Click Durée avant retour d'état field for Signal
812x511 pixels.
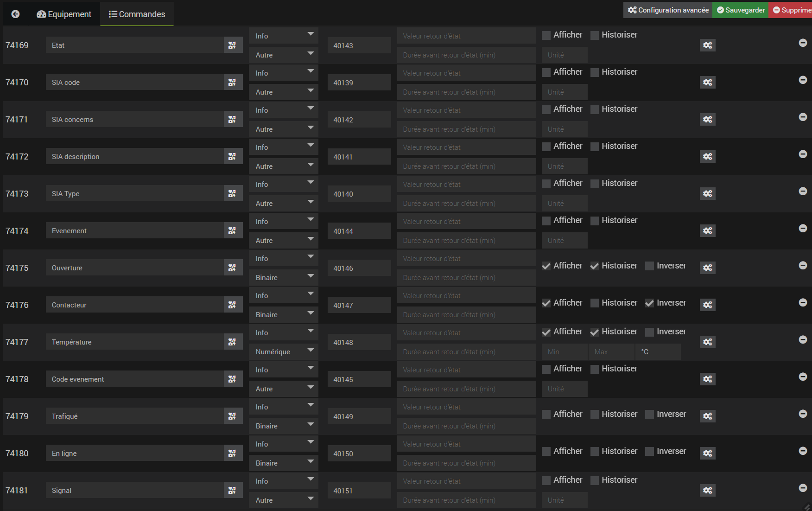click(466, 500)
